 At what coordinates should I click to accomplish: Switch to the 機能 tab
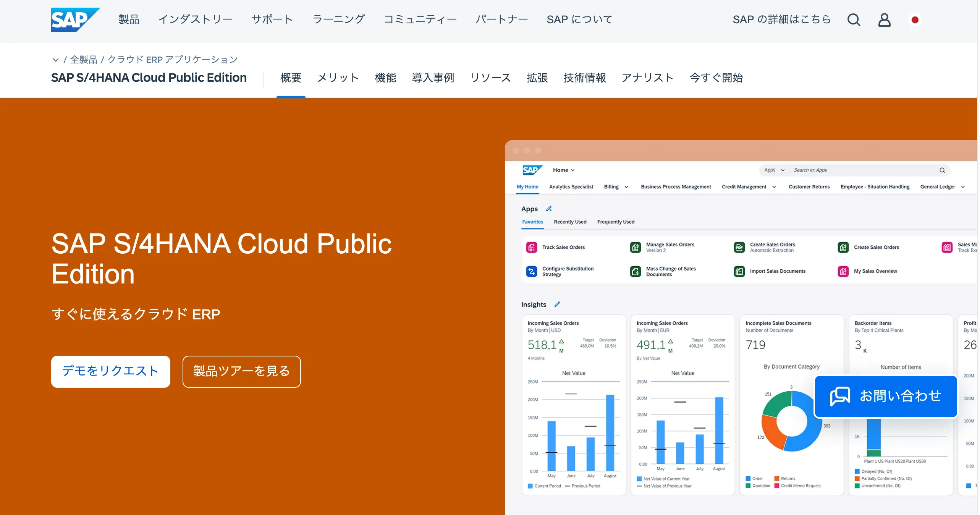pos(385,78)
